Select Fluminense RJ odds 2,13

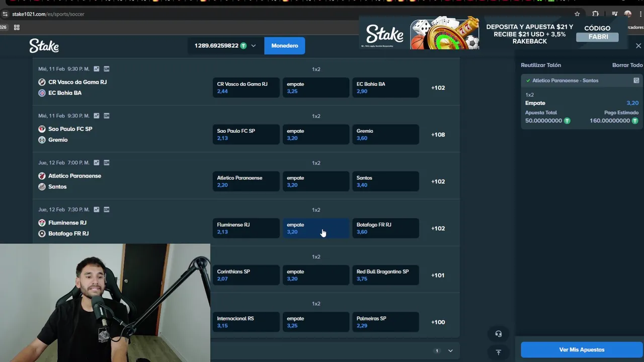246,228
